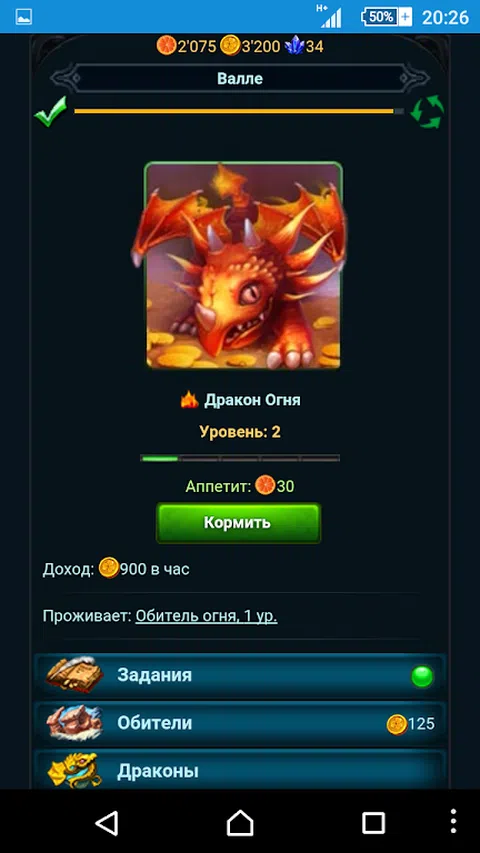The height and width of the screenshot is (853, 480).
Task: Feed the dragon with Кормить button
Action: pos(238,523)
